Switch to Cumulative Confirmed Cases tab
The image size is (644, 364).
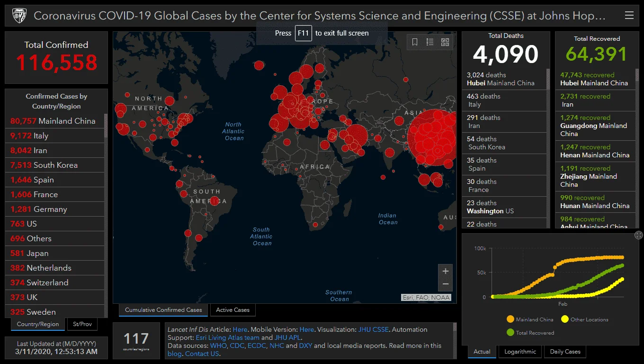163,310
